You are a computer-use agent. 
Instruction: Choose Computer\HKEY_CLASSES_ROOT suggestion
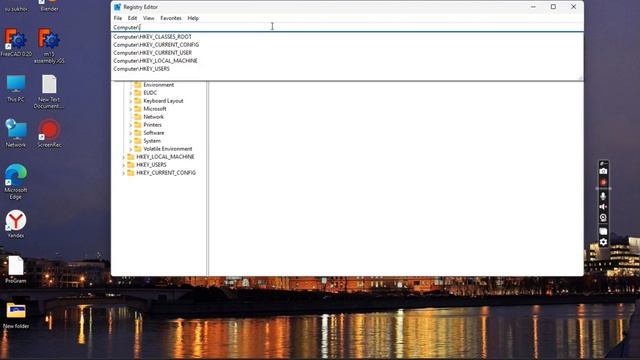[x=347, y=37]
